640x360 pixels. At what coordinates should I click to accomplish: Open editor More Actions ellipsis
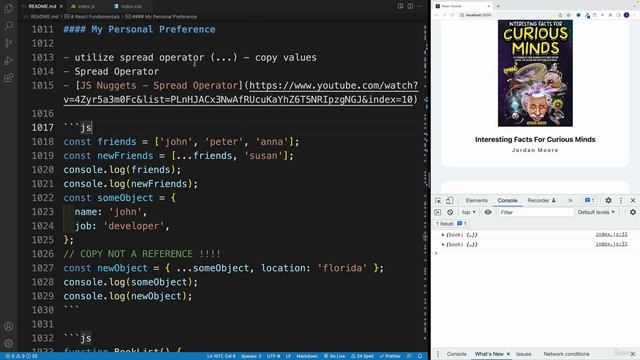point(420,6)
